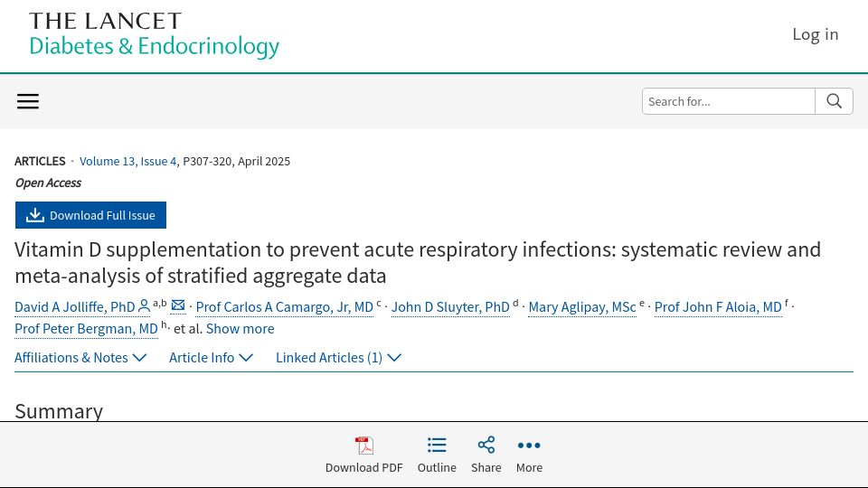Open author David A Jolliffe, PhD
868x488 pixels.
pos(75,307)
